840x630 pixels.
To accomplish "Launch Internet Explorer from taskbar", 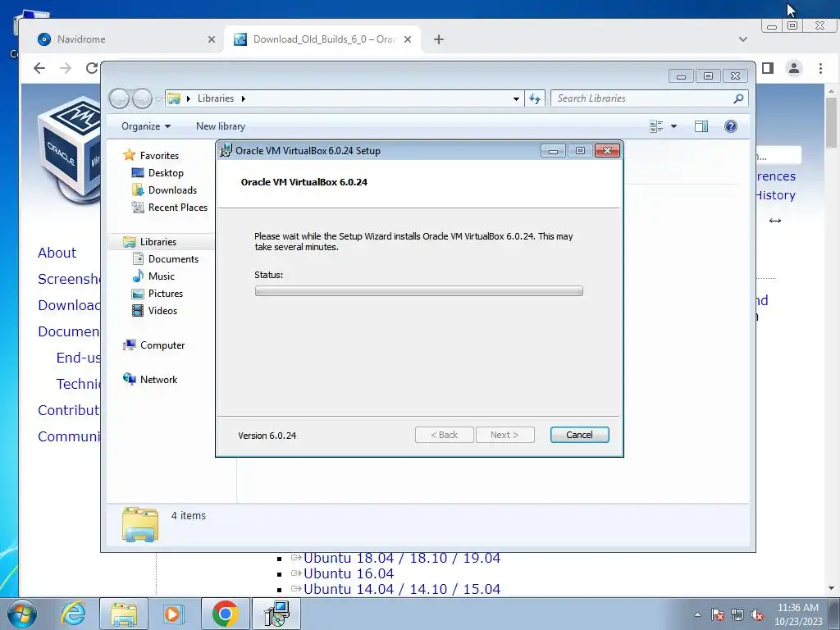I will click(x=73, y=614).
